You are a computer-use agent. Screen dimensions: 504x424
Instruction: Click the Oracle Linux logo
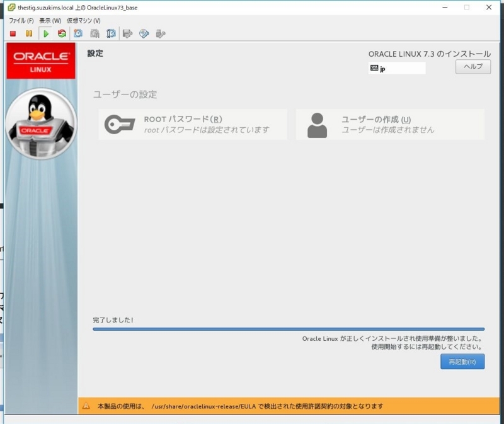click(x=41, y=61)
